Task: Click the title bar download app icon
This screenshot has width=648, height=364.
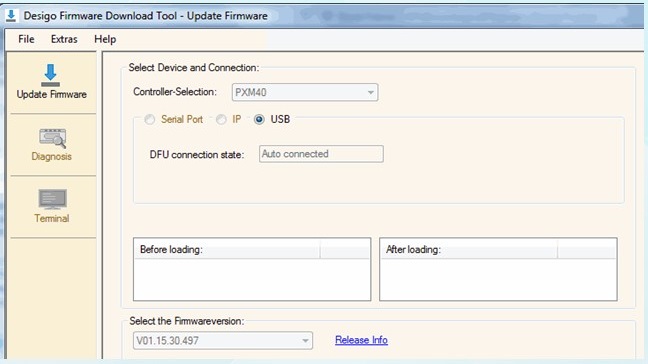Action: (11, 16)
